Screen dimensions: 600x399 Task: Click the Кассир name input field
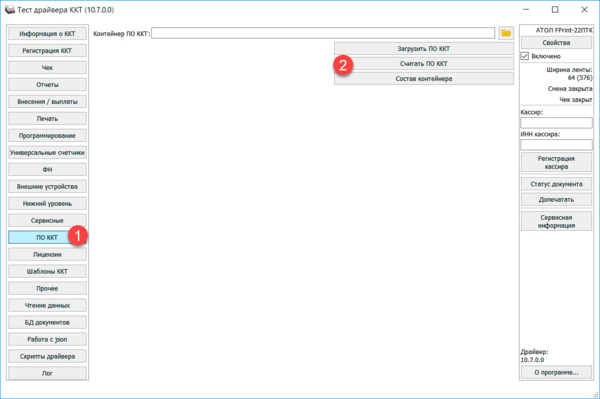point(556,122)
